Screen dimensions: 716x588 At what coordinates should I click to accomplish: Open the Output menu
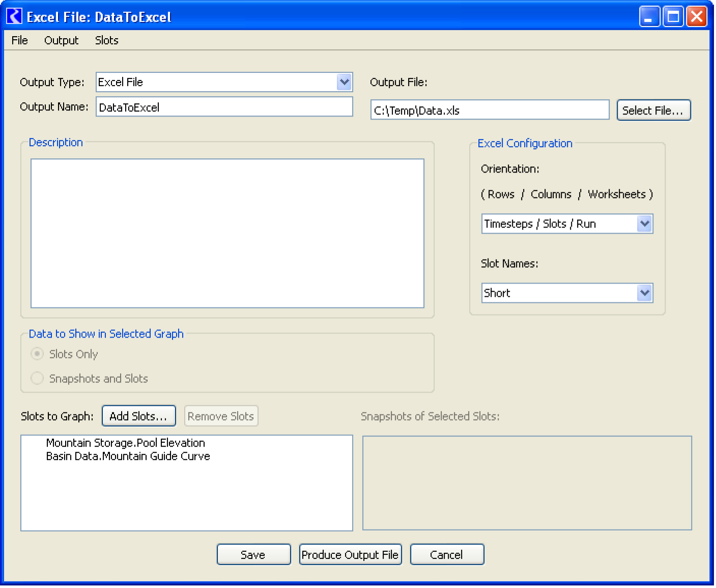[x=61, y=40]
